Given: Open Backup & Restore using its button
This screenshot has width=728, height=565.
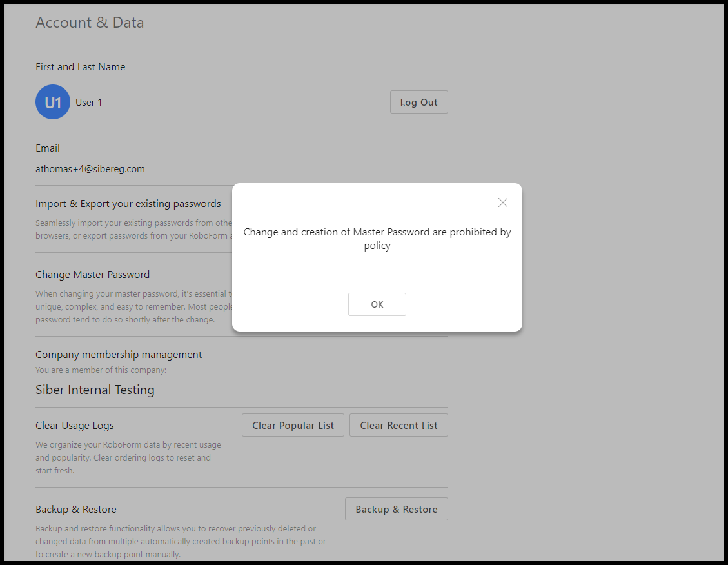Looking at the screenshot, I should pyautogui.click(x=396, y=509).
